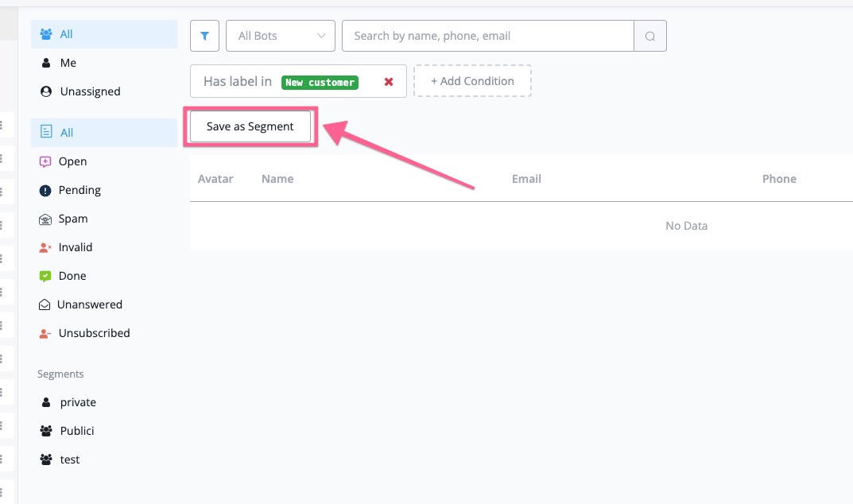This screenshot has width=853, height=504.
Task: Open the Has label in condition
Action: [x=238, y=81]
